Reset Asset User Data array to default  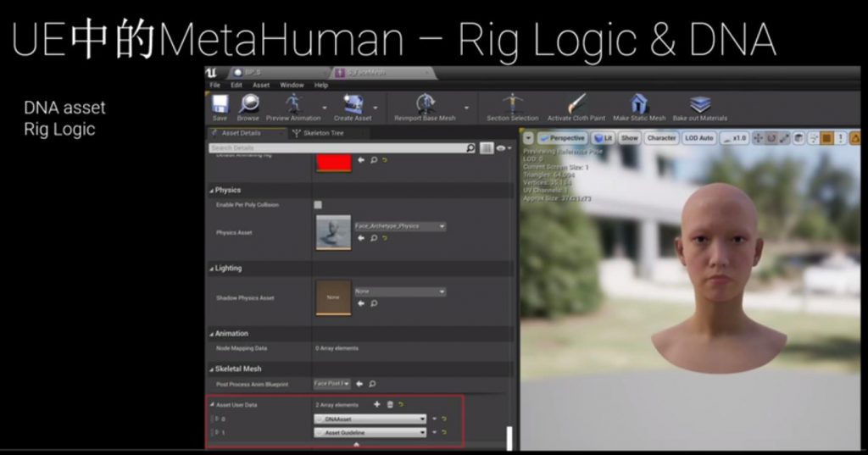point(401,405)
